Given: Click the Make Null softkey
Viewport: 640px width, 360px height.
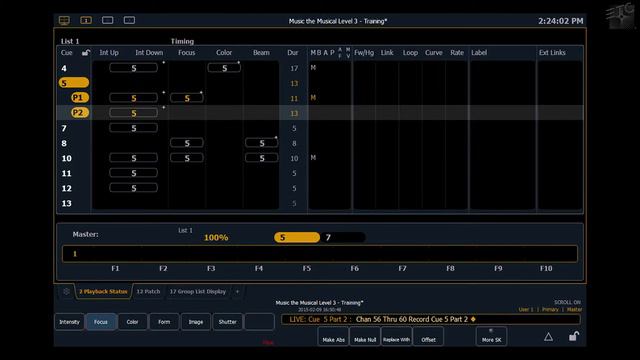Looking at the screenshot, I should coord(365,337).
